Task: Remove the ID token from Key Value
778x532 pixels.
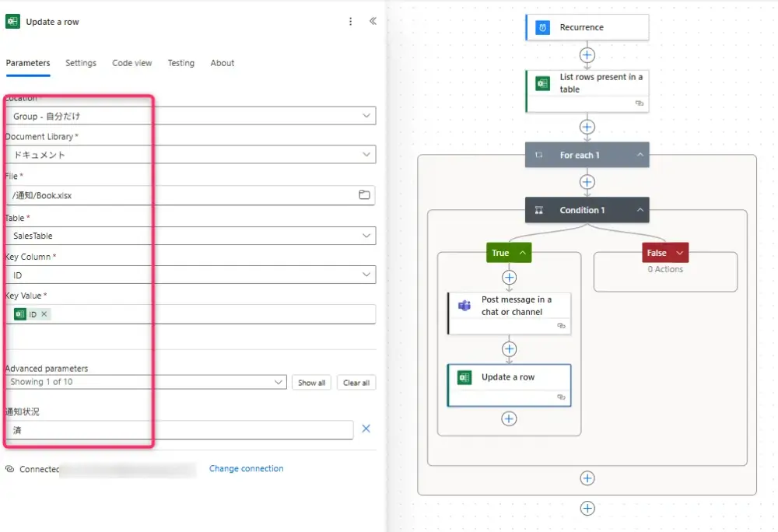Action: point(44,314)
